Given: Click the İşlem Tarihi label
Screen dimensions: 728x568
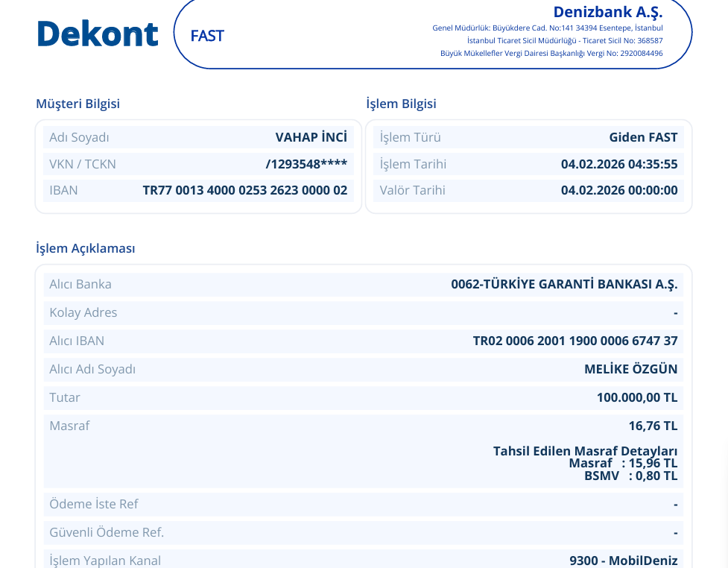Looking at the screenshot, I should [x=414, y=164].
